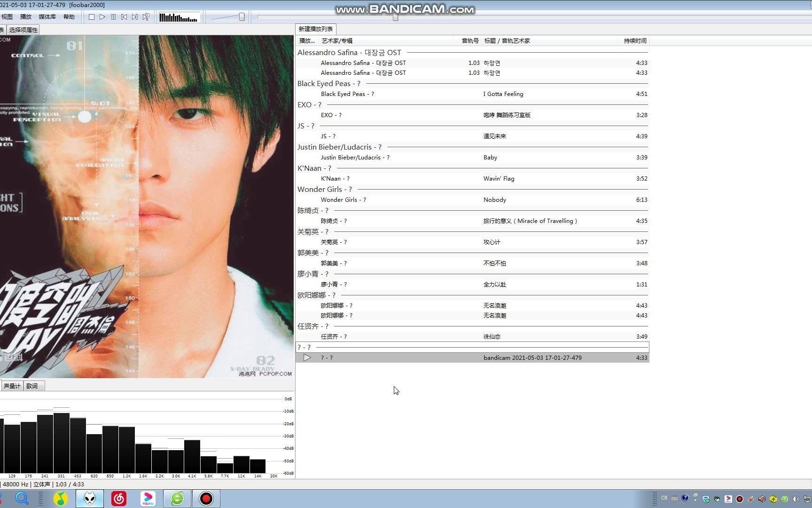Screen dimensions: 812x508
Task: Switch to the 选择项属性 tab
Action: point(23,30)
